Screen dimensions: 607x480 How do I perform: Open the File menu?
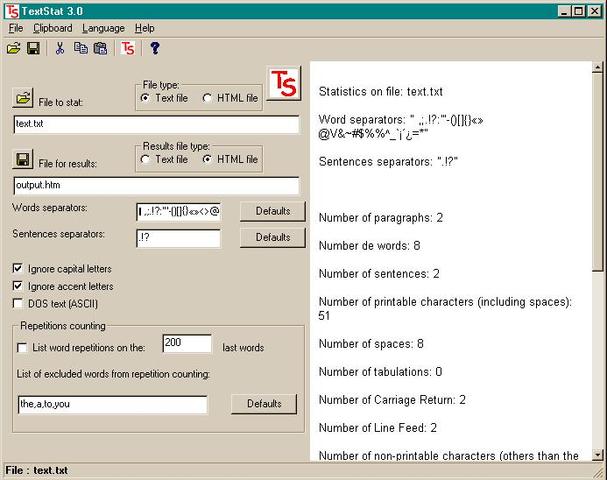(x=16, y=28)
